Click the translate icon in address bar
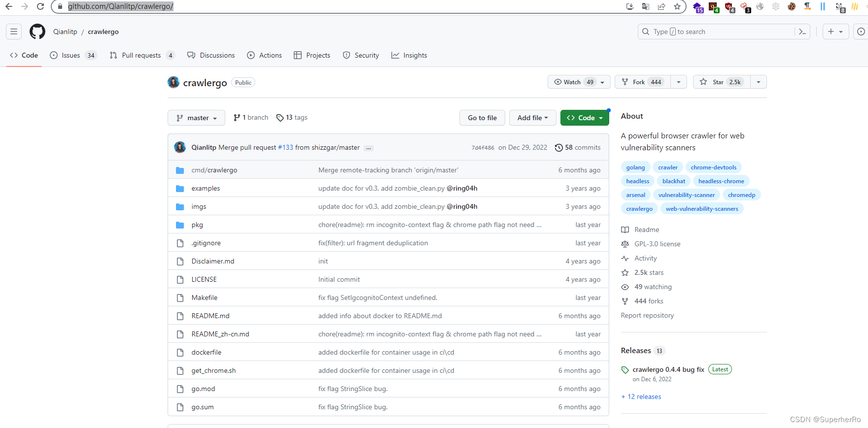This screenshot has height=428, width=868. (646, 6)
